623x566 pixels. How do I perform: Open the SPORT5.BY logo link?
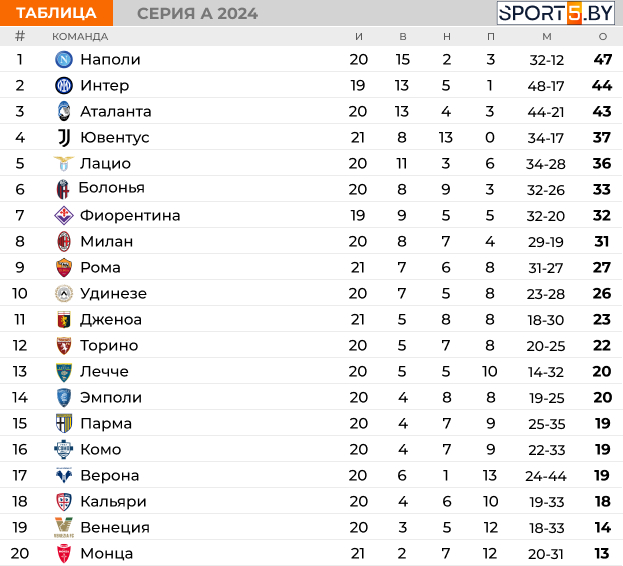click(556, 13)
